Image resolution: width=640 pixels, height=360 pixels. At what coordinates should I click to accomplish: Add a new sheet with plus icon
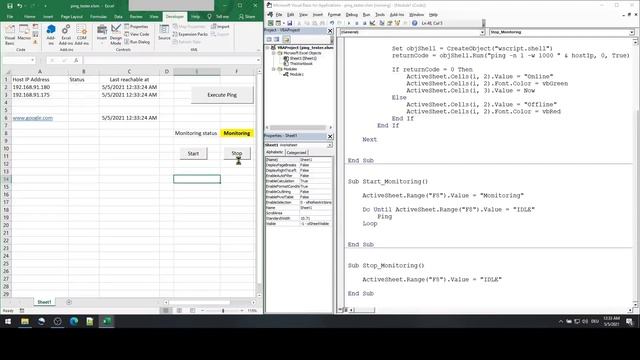pyautogui.click(x=69, y=302)
